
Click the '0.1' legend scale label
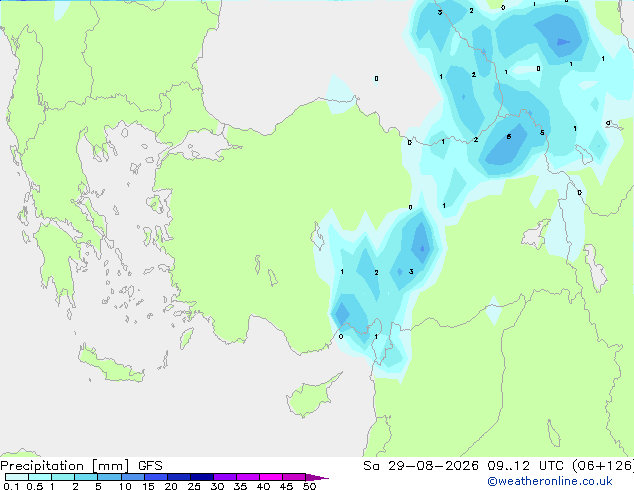(11, 486)
